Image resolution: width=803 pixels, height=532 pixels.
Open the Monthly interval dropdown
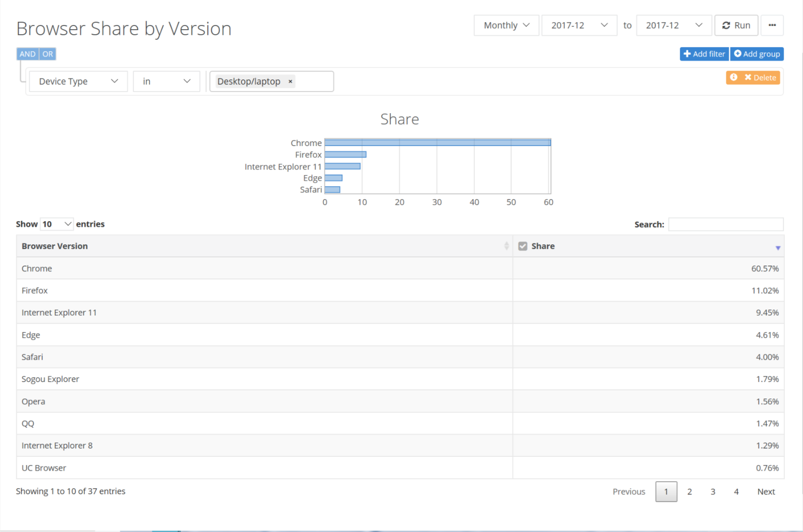(x=506, y=25)
